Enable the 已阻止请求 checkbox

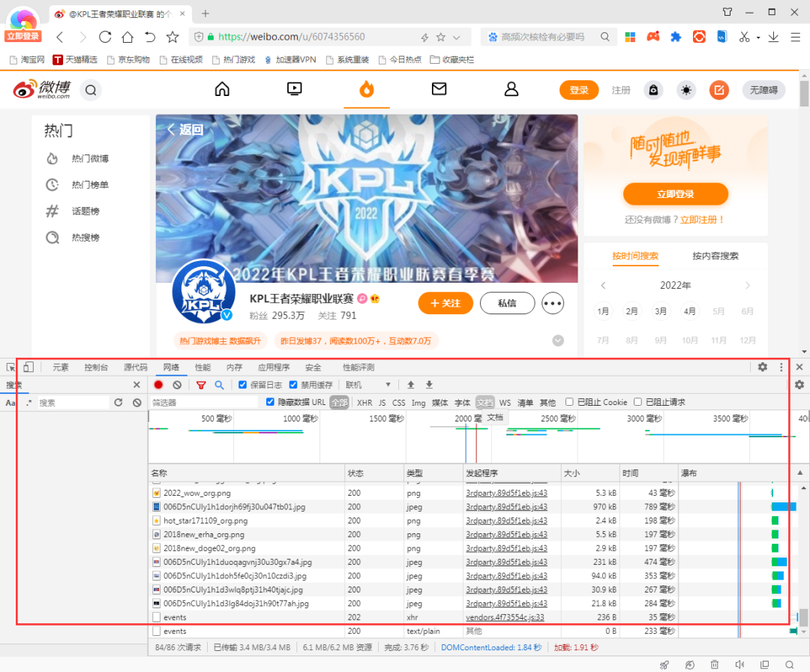point(637,402)
